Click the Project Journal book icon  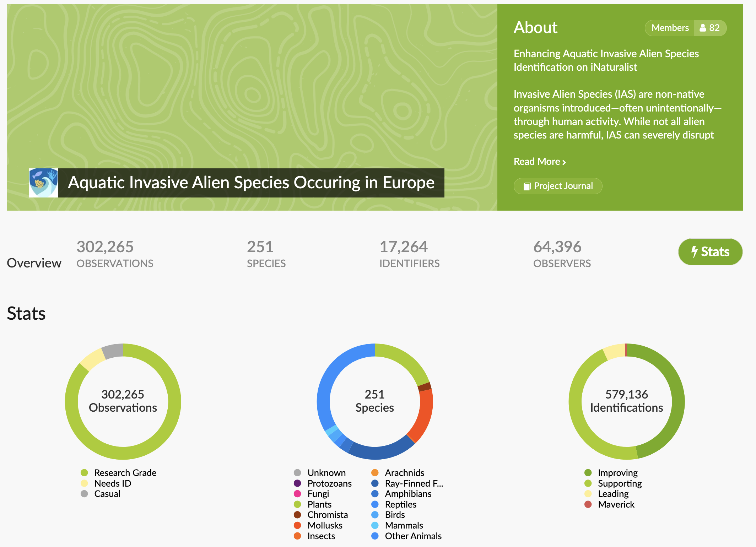pos(527,186)
